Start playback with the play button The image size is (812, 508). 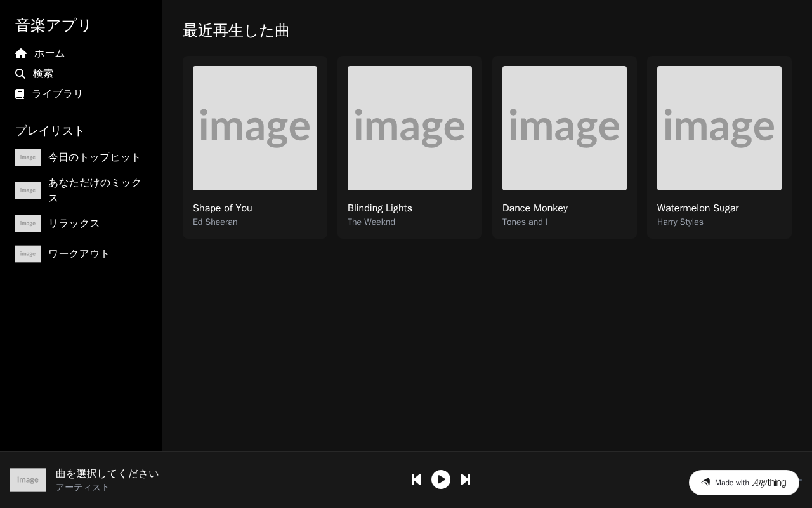(441, 479)
